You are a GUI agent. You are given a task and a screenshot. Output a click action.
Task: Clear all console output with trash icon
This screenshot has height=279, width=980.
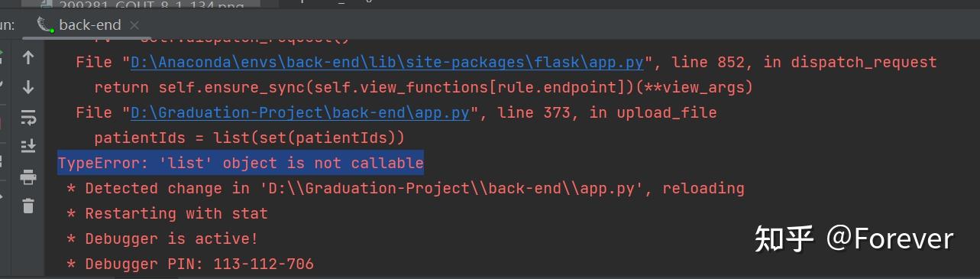pyautogui.click(x=28, y=206)
